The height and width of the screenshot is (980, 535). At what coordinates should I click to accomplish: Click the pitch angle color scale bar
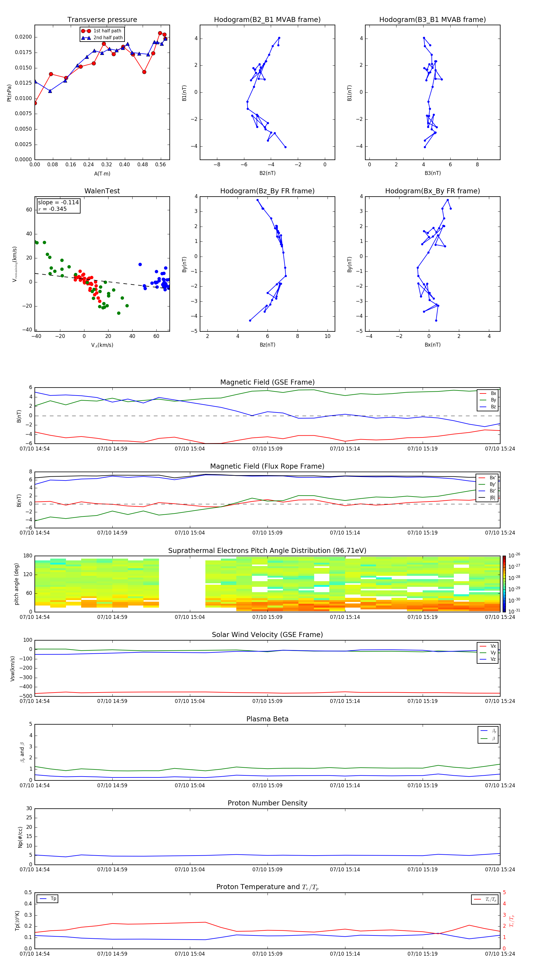coord(504,584)
